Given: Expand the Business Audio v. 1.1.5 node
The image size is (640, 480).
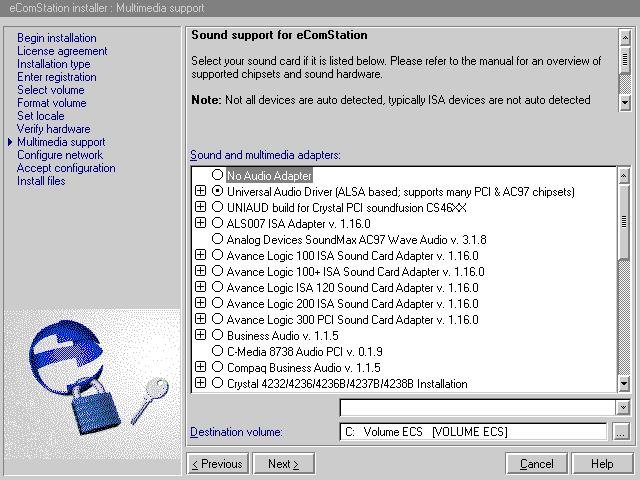Looking at the screenshot, I should 201,336.
